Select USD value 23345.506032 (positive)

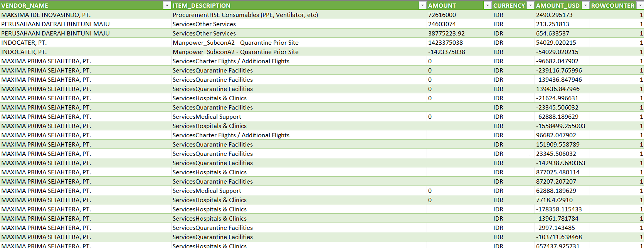coord(562,154)
